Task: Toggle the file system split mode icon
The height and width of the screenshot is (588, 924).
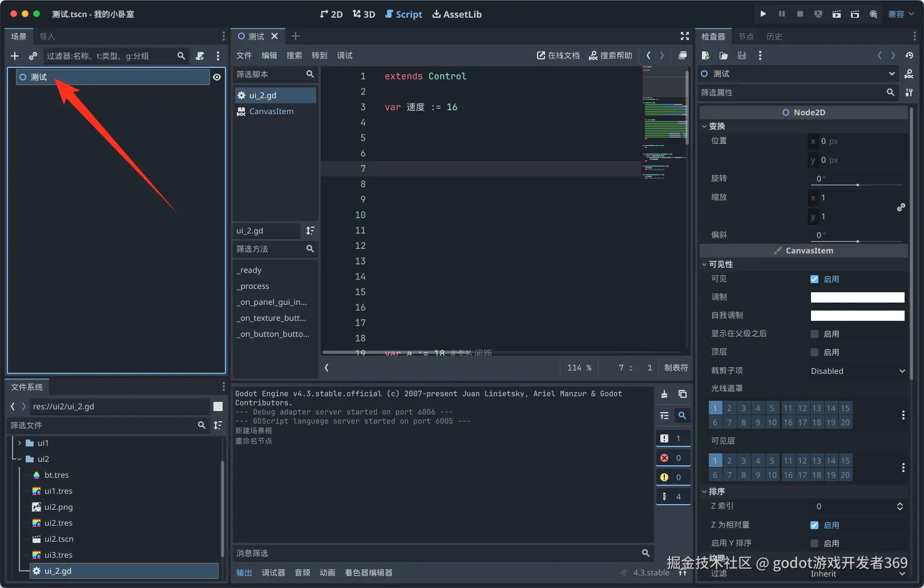Action: pos(218,406)
